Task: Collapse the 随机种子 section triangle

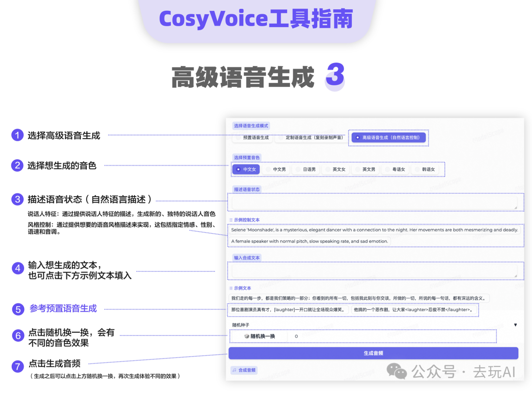Action: coord(515,325)
